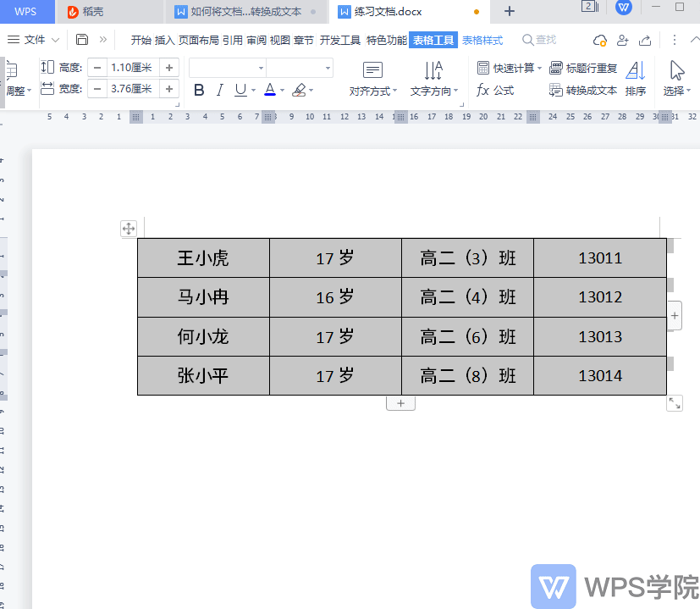Decrease row height with minus button
Image resolution: width=700 pixels, height=609 pixels.
coord(97,68)
